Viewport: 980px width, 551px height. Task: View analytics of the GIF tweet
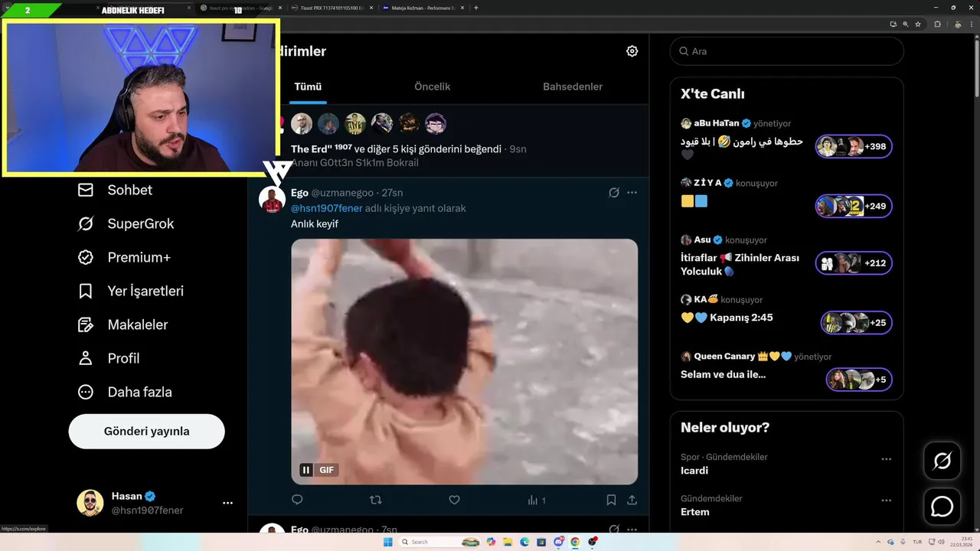point(536,500)
